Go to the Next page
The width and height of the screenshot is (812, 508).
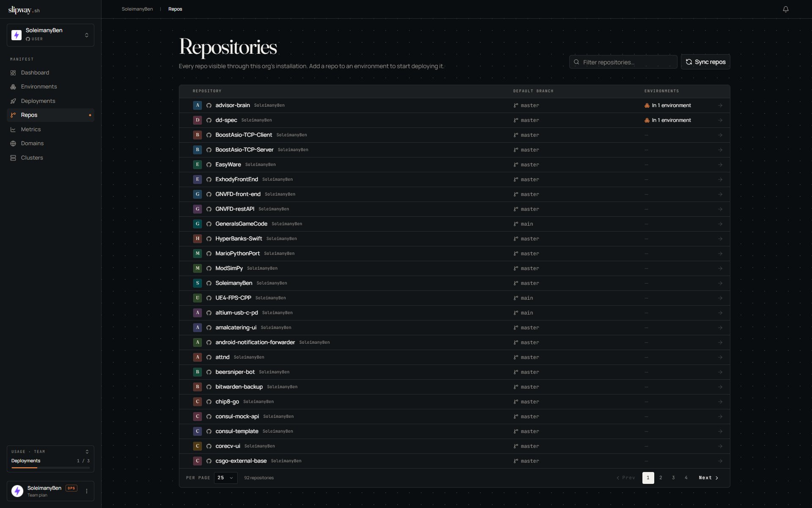[708, 478]
